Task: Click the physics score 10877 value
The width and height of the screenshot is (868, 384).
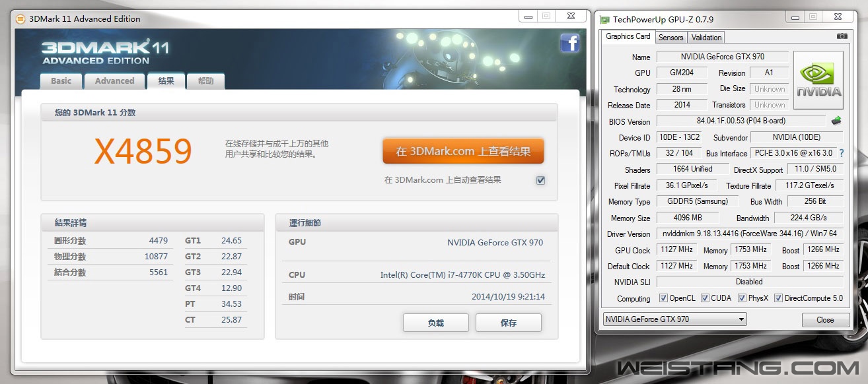Action: click(156, 257)
